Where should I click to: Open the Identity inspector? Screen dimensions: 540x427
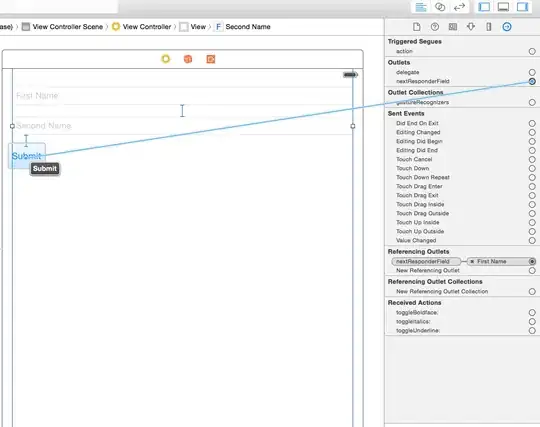(x=453, y=27)
